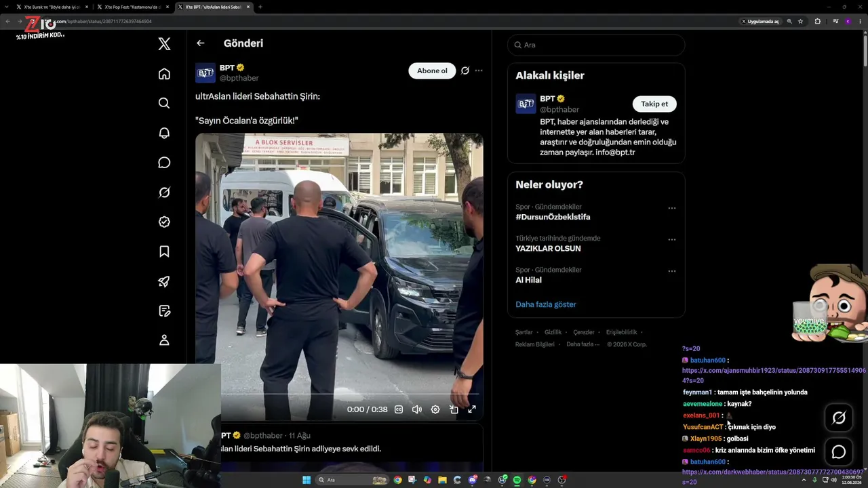Click the Abone ol button

(432, 70)
